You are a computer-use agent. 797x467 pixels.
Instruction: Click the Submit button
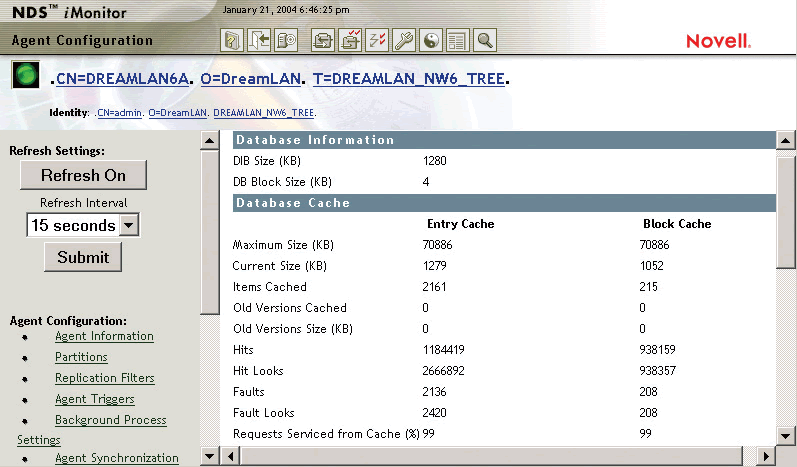click(x=83, y=257)
